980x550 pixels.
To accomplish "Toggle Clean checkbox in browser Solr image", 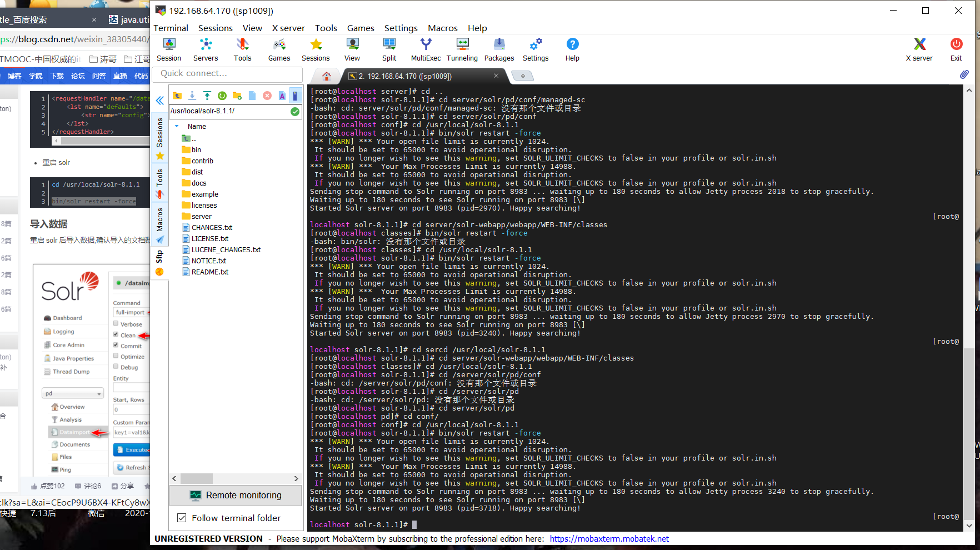I will (116, 334).
